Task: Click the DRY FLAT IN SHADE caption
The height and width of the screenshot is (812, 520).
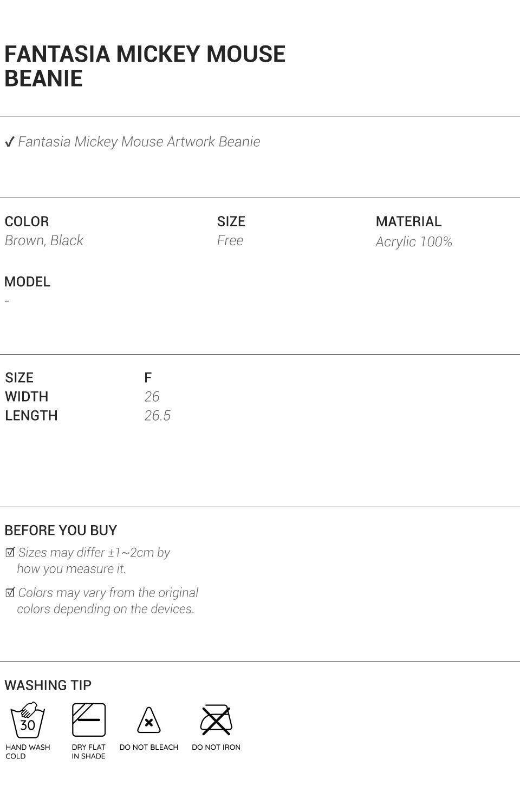Action: tap(89, 751)
